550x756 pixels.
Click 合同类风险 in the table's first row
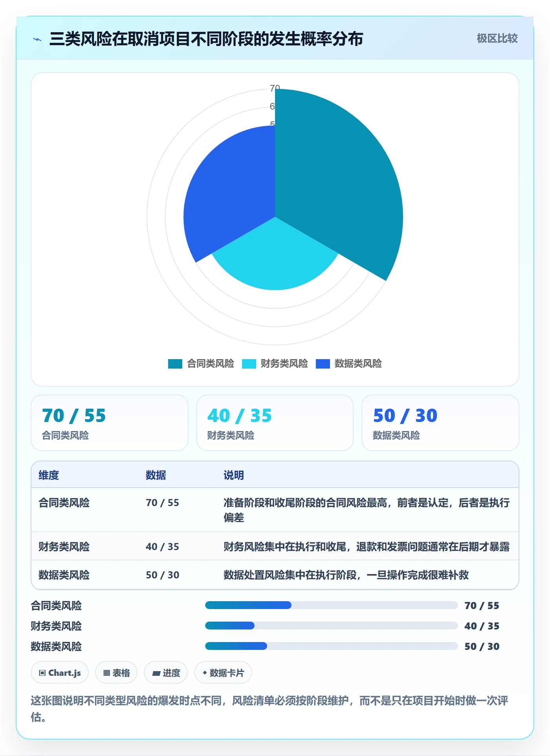64,503
